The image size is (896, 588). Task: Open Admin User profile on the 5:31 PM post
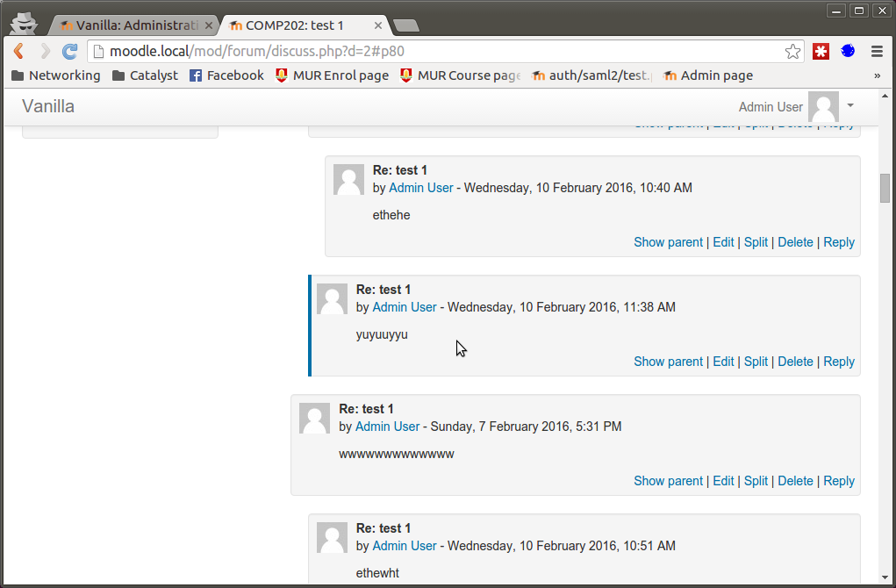pyautogui.click(x=387, y=427)
